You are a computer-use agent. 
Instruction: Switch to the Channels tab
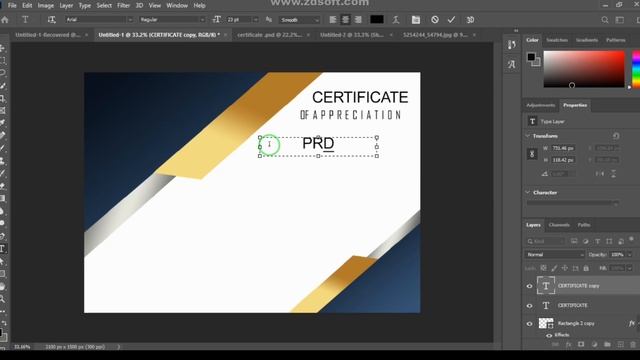tap(559, 225)
